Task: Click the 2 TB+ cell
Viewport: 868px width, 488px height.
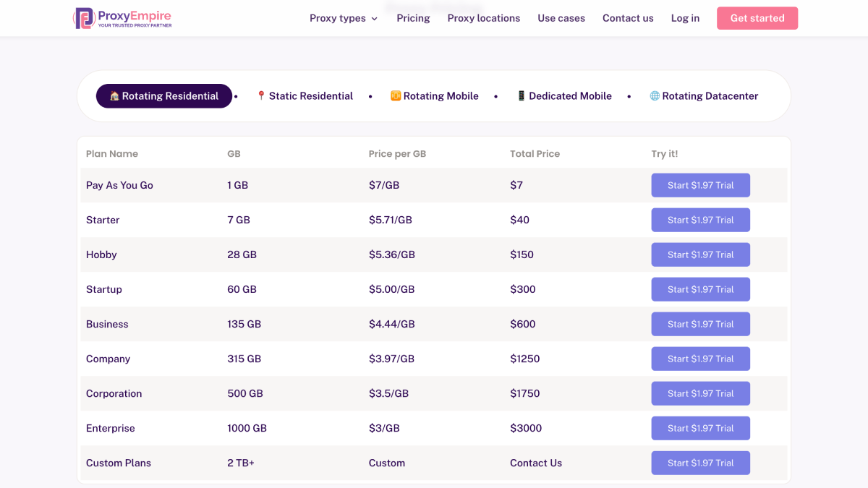Action: 241,463
